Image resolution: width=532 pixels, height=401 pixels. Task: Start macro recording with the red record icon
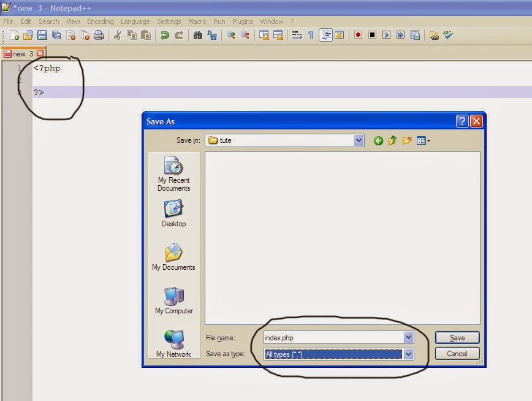(358, 35)
